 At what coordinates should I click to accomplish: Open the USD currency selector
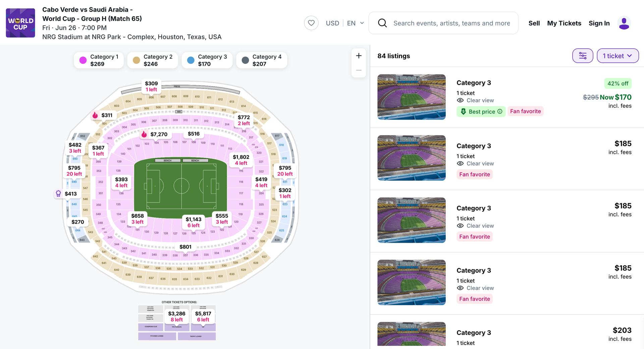pos(332,23)
